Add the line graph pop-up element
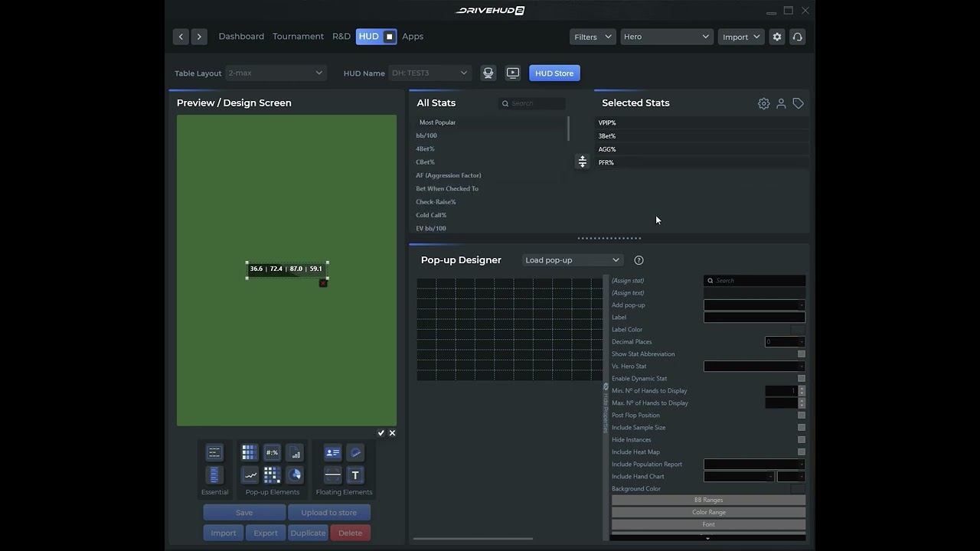The width and height of the screenshot is (980, 551). (x=250, y=475)
